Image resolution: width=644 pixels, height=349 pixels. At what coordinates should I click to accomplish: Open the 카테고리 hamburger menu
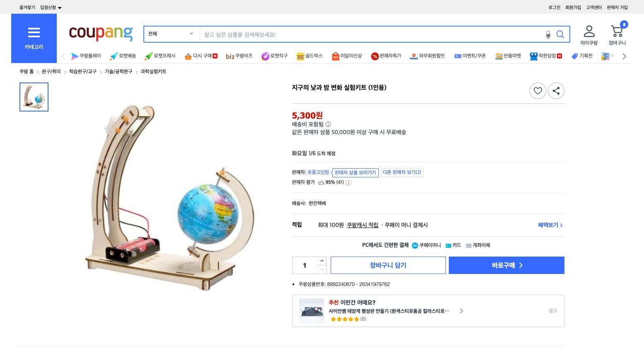34,33
